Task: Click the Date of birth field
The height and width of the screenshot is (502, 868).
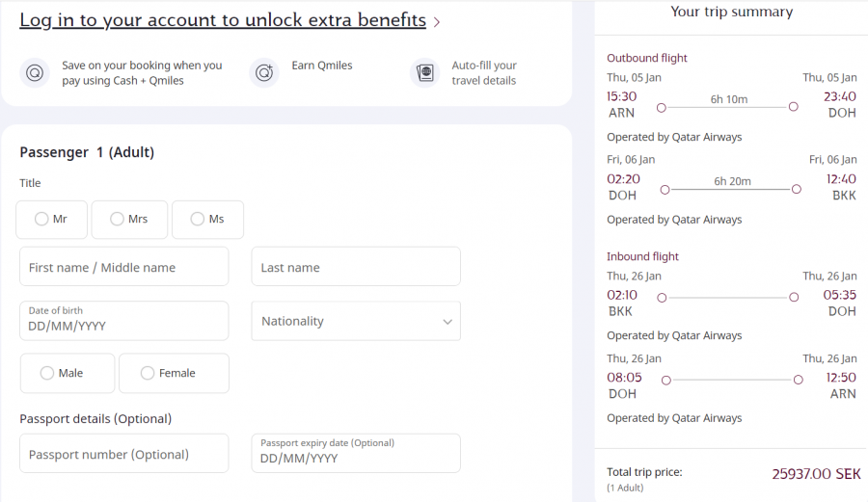Action: pos(123,321)
